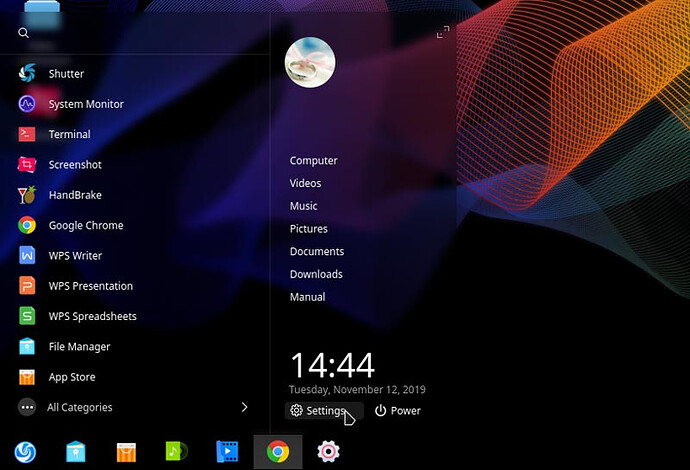Open File Manager from the app list
Viewport: 690px width, 470px height.
[79, 347]
